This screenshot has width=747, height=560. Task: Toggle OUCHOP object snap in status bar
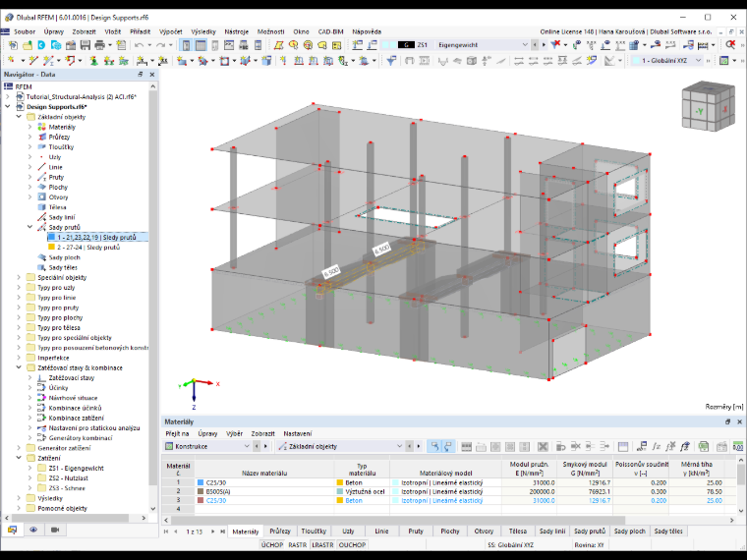[352, 544]
